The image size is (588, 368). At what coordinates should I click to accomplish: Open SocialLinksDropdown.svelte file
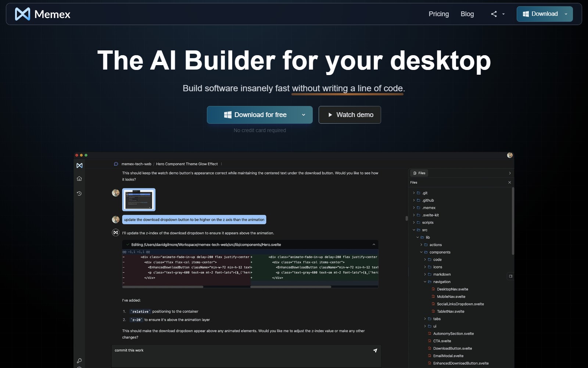[460, 304]
